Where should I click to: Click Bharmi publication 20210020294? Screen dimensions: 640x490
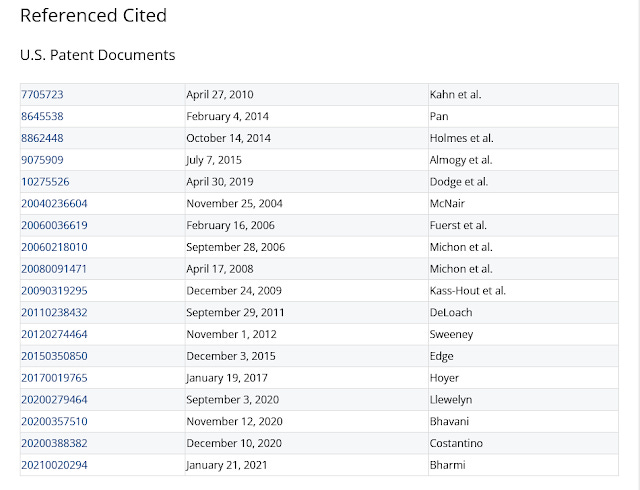coord(54,465)
